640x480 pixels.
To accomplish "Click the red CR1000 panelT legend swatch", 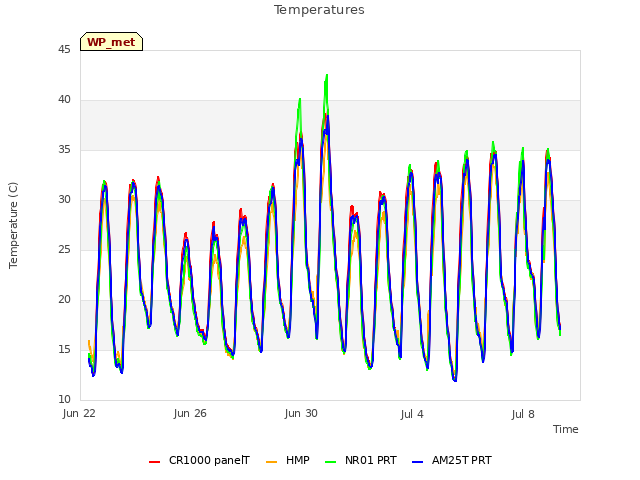I will click(x=154, y=462).
